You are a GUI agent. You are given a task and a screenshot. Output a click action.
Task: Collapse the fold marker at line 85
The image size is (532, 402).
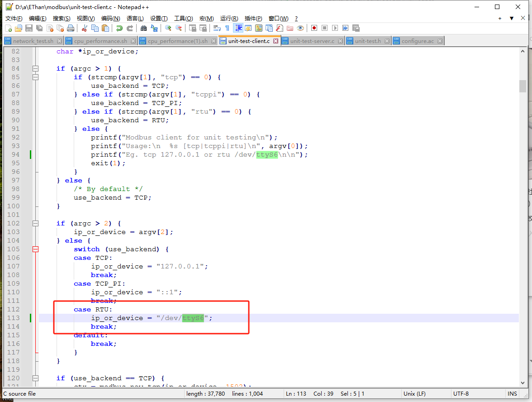(35, 77)
